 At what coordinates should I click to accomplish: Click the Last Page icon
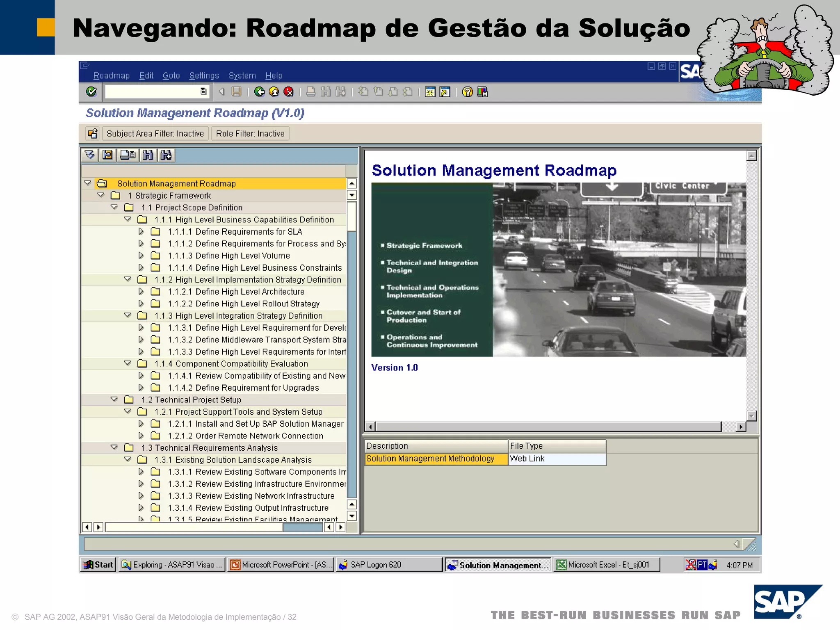[407, 92]
